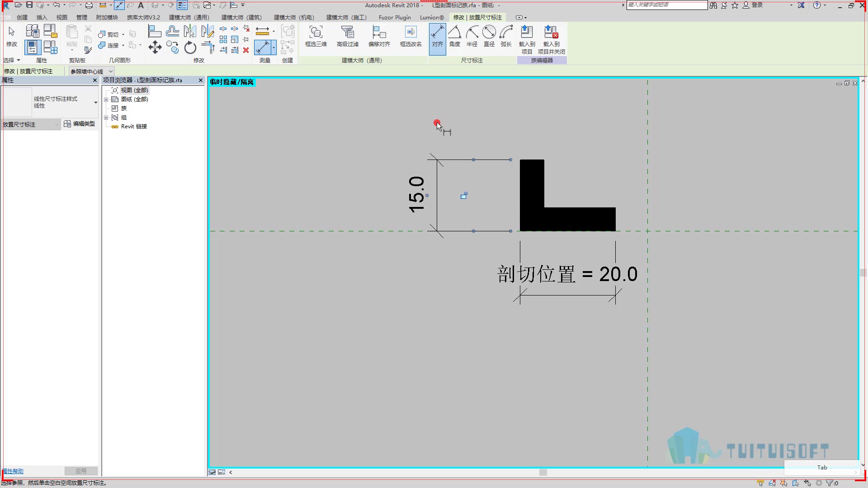The height and width of the screenshot is (488, 868).
Task: Click the red X Delete tool
Action: tap(246, 50)
